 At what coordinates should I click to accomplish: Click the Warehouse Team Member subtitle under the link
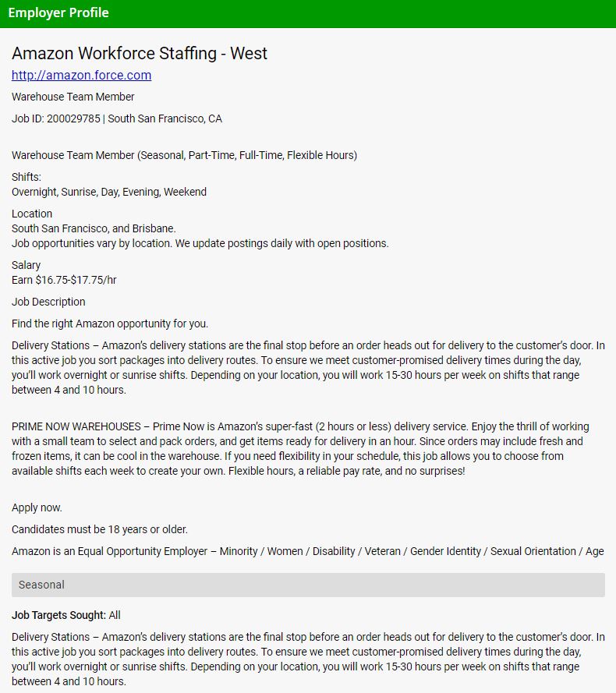pyautogui.click(x=73, y=97)
